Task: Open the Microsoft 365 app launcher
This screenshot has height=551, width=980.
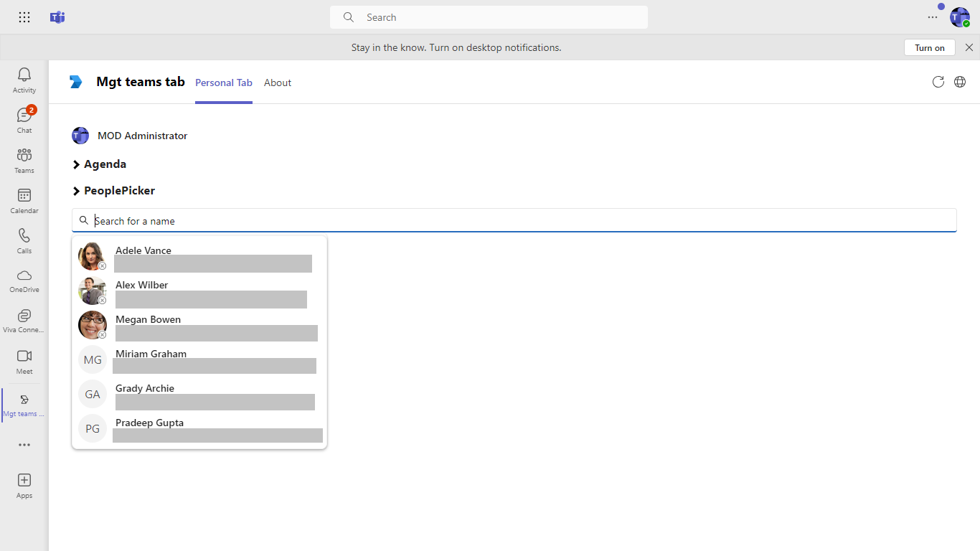Action: (x=24, y=17)
